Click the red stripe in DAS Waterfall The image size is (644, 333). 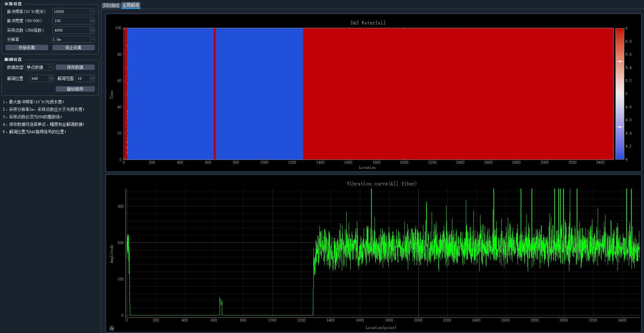click(x=215, y=93)
